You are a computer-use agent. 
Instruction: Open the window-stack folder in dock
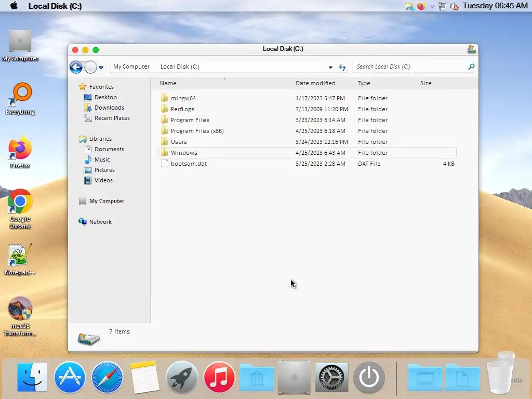[425, 378]
